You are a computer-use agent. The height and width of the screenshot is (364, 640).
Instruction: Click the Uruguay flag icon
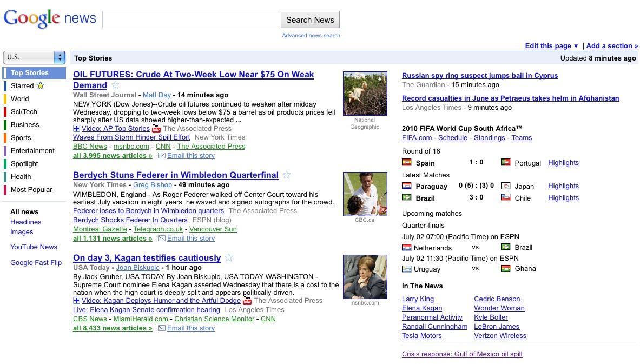coord(406,268)
